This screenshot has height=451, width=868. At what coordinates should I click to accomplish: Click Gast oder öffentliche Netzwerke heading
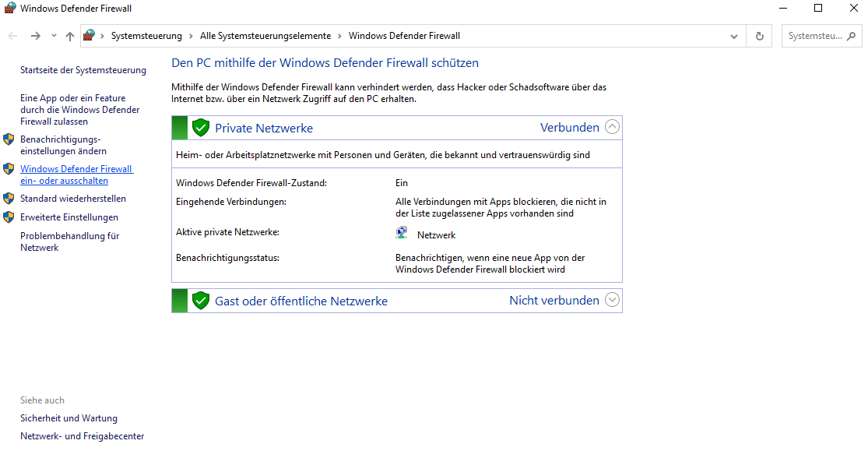(301, 301)
